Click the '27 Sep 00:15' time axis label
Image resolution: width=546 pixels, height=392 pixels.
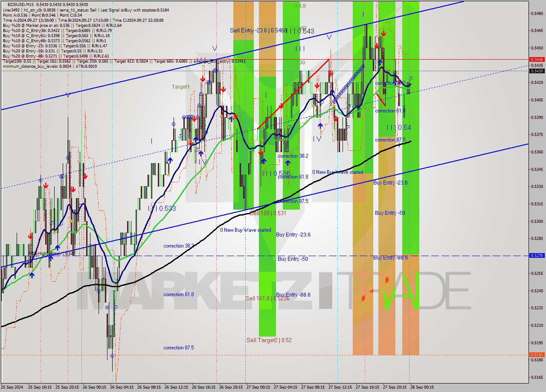[x=258, y=387]
